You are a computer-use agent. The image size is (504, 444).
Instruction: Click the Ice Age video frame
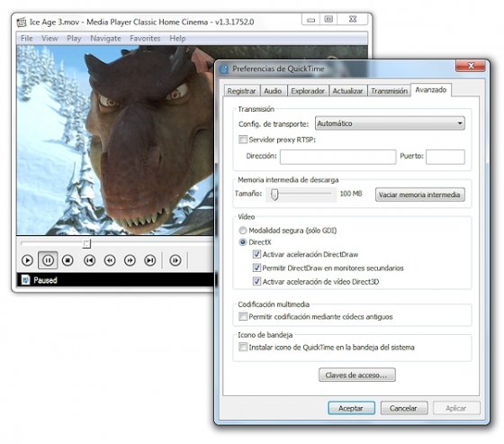115,140
